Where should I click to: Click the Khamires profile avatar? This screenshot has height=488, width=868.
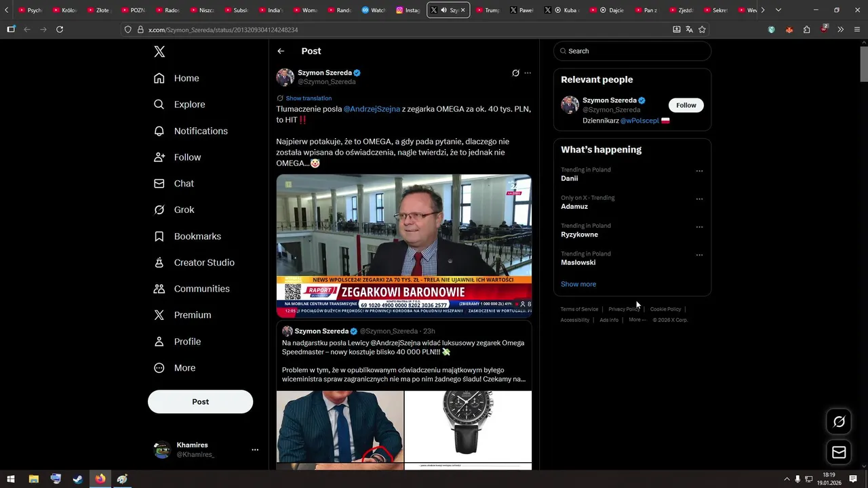(x=162, y=449)
